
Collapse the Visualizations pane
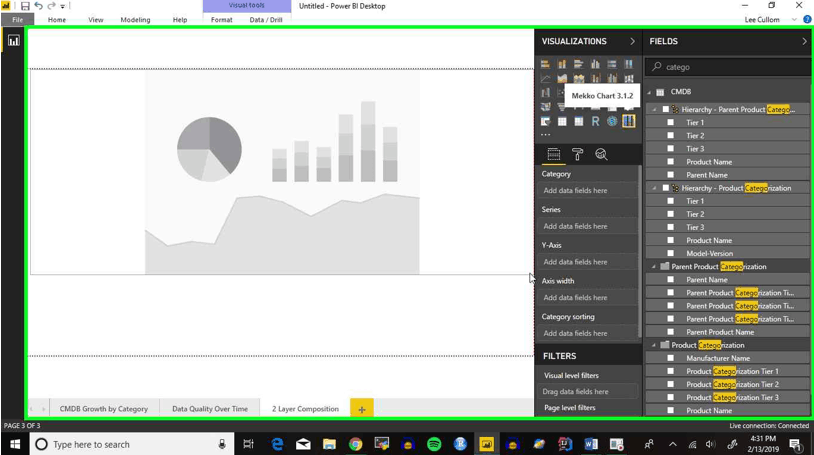pos(632,41)
